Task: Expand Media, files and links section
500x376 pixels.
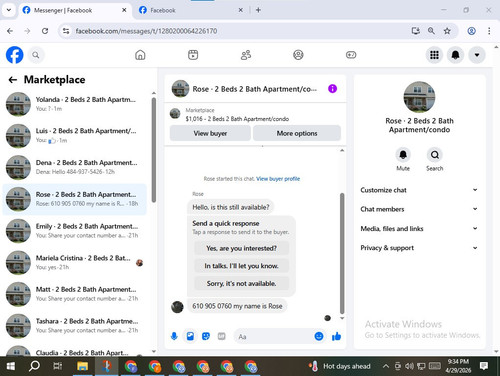Action: pyautogui.click(x=419, y=228)
